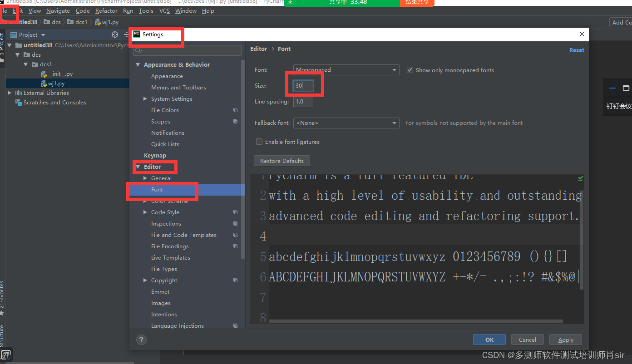This screenshot has height=364, width=632.
Task: Click the font Size input field
Action: (x=303, y=86)
